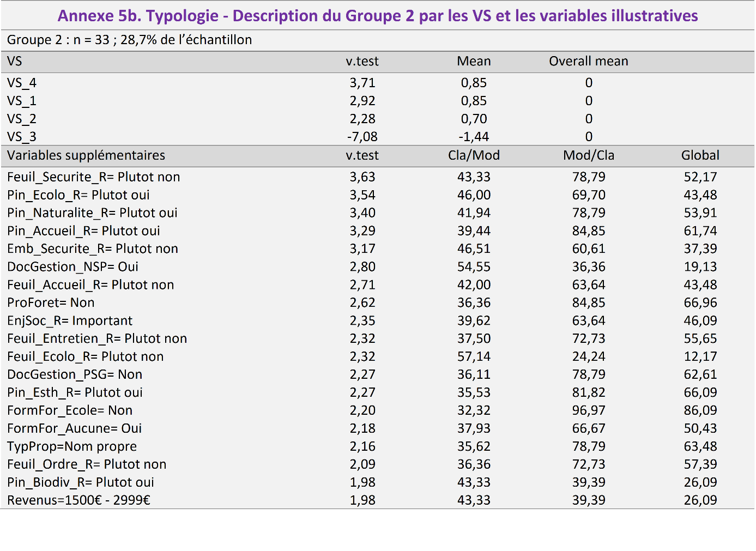Click the 'Overall mean' column header

pyautogui.click(x=589, y=61)
